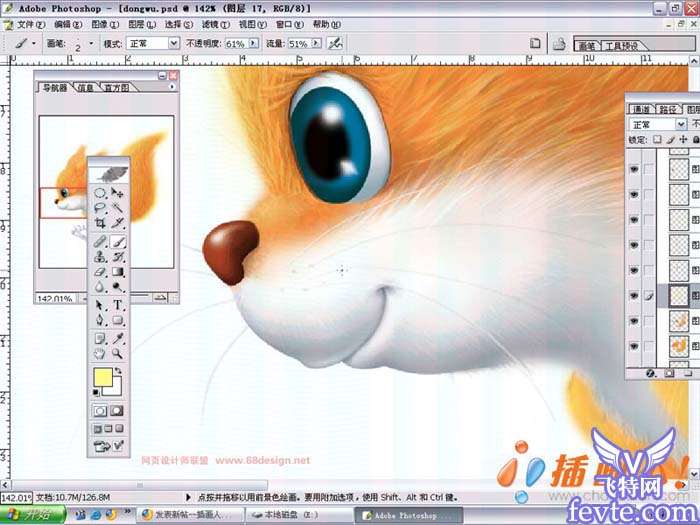
Task: Swap foreground and background colors
Action: click(118, 371)
